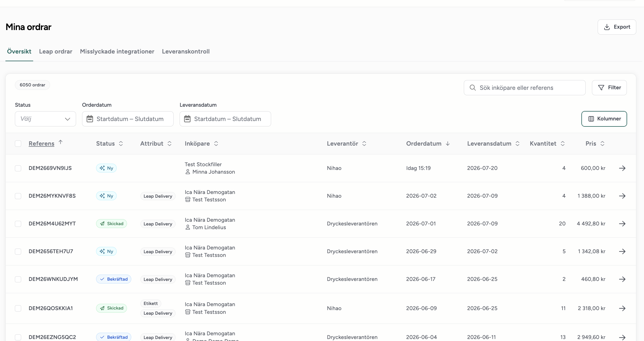This screenshot has height=341, width=644.
Task: Open order DEM2669VN9IJS via its arrow icon
Action: point(622,168)
